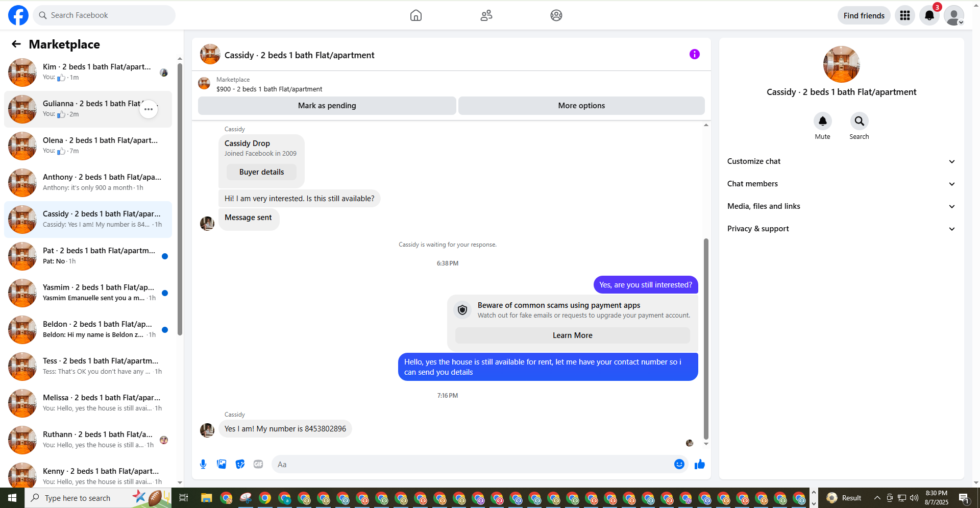980x508 pixels.
Task: Click the taskbar clock showing 8:30 PM
Action: pyautogui.click(x=937, y=498)
